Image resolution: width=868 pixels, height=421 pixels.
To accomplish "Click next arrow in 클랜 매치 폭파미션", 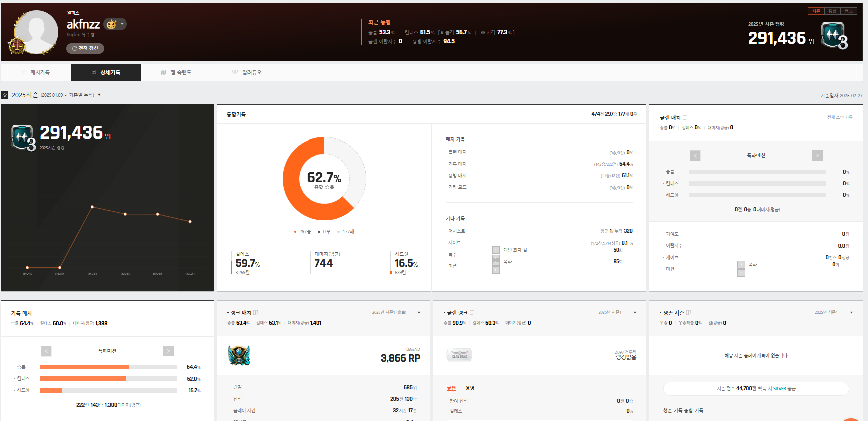I will click(x=817, y=156).
